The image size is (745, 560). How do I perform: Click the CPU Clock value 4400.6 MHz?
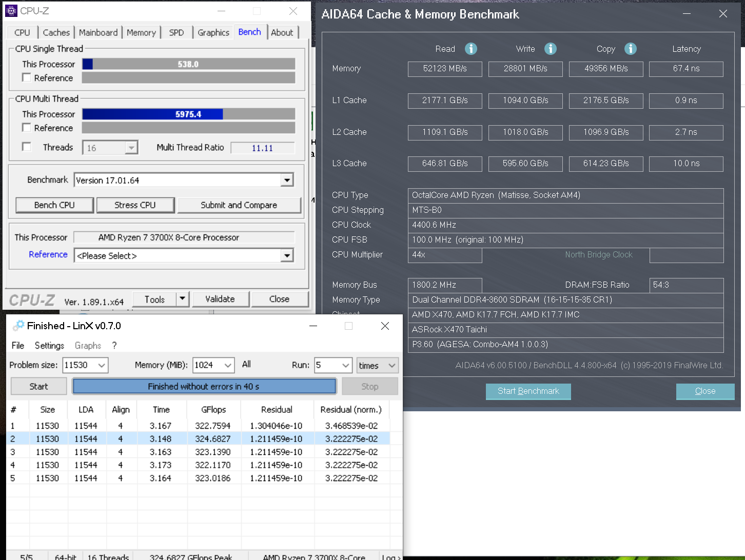coord(565,225)
